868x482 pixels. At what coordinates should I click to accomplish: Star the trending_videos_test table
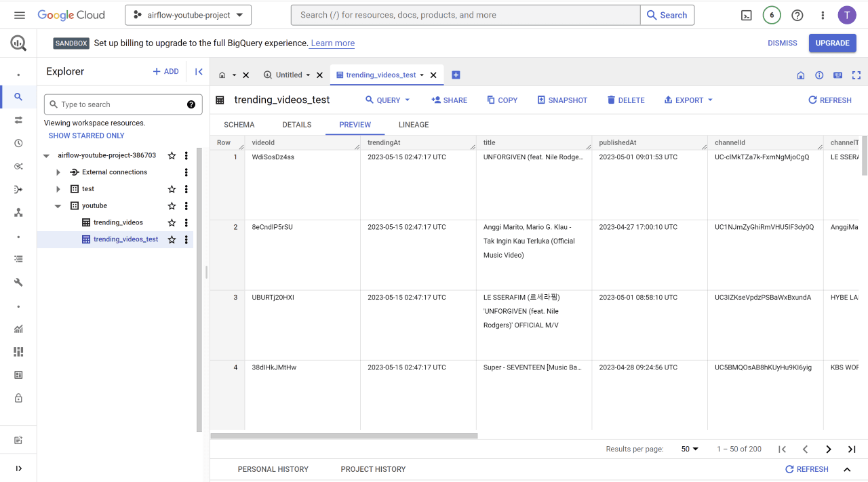[x=172, y=239]
